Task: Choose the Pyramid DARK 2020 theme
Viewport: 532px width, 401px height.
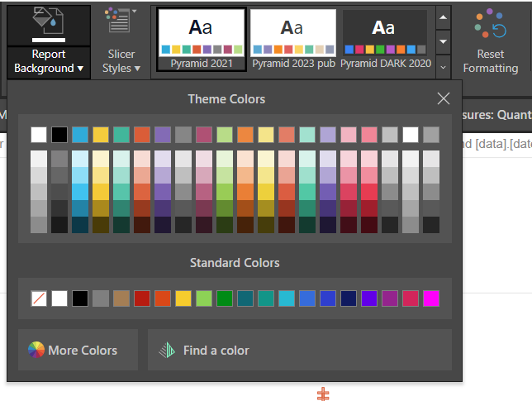Action: (x=385, y=40)
